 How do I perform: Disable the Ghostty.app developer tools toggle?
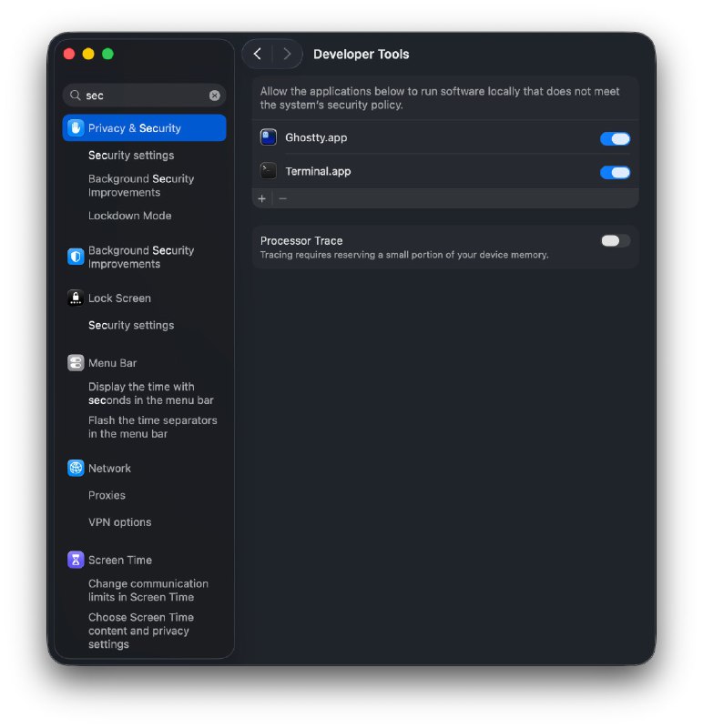pyautogui.click(x=615, y=139)
